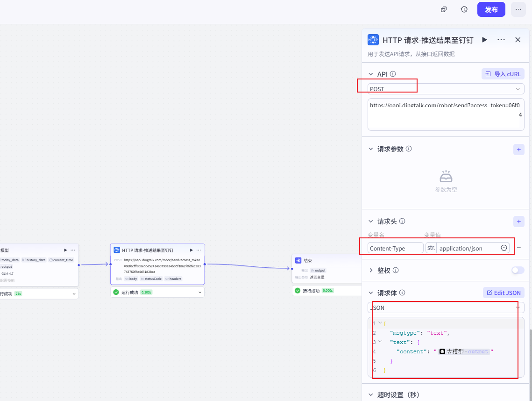Click the Content-Type header name field
Viewport: 532px width, 401px height.
[x=395, y=248]
